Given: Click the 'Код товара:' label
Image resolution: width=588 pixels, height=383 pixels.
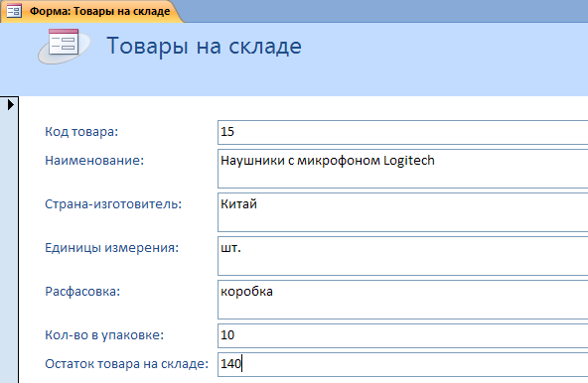Looking at the screenshot, I should coord(81,132).
